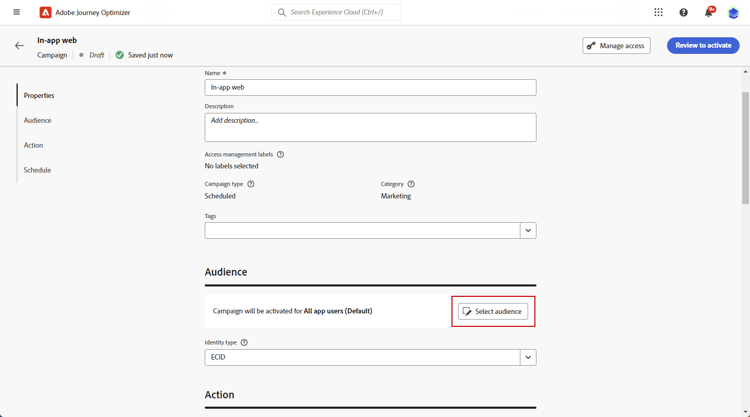Expand the Tags dropdown
Screen dimensions: 750x417
(x=528, y=231)
